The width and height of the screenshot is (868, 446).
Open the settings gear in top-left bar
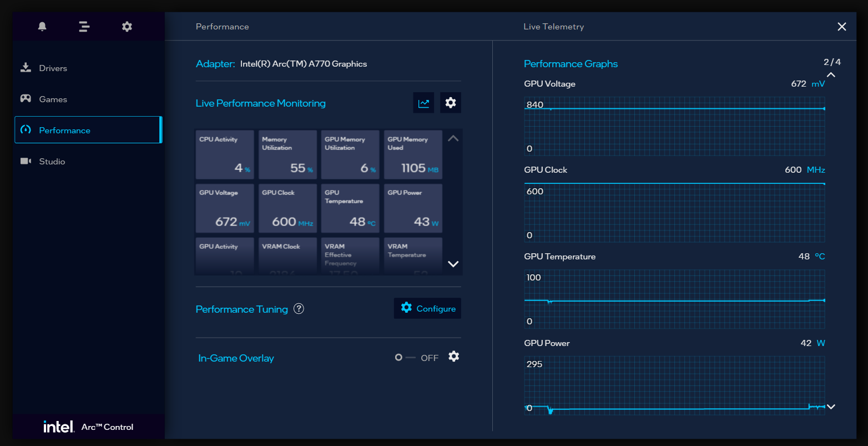(127, 26)
